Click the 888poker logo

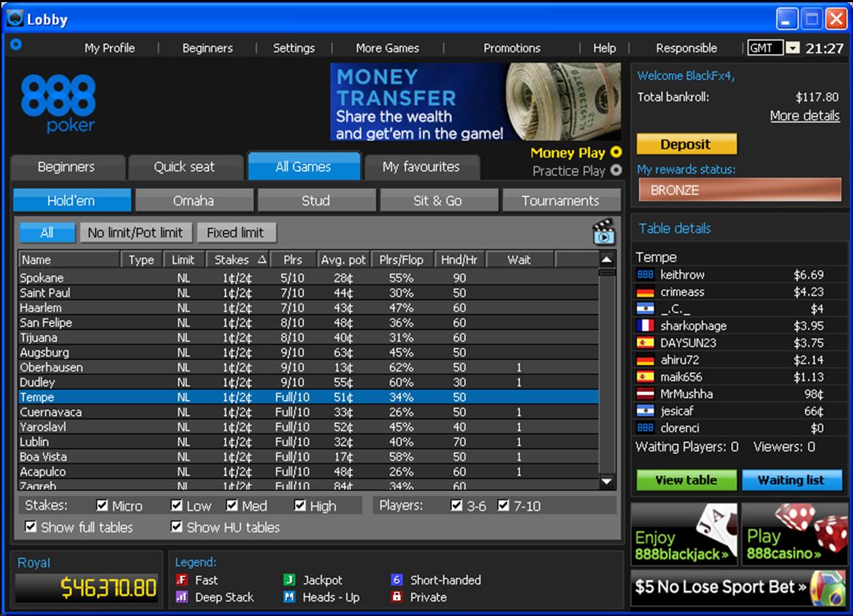[x=58, y=104]
